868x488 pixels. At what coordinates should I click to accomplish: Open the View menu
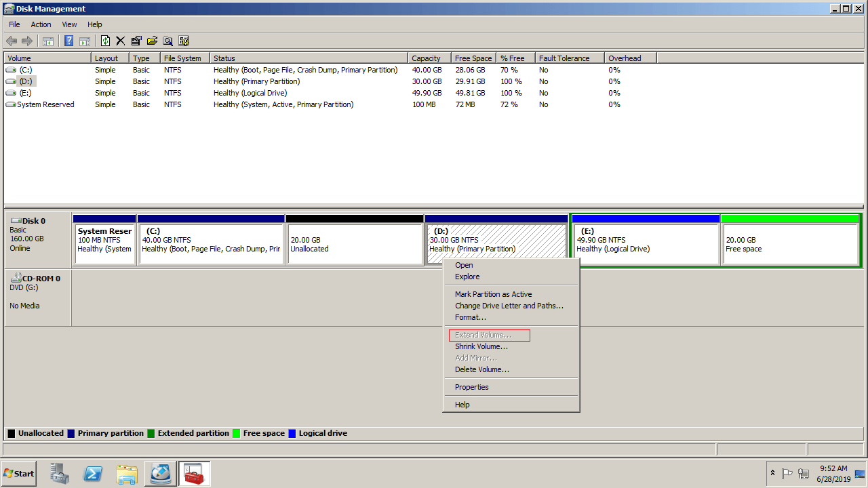pos(69,24)
